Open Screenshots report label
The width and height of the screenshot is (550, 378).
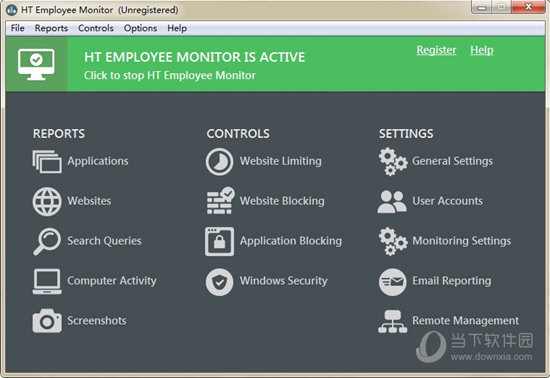[x=97, y=320]
